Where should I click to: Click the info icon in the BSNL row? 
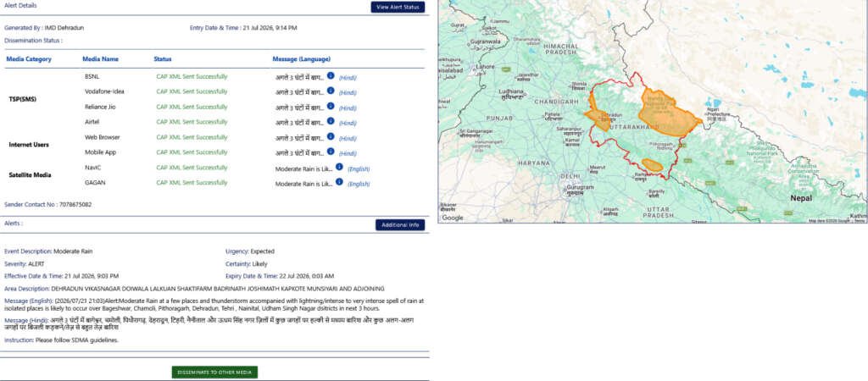[331, 75]
